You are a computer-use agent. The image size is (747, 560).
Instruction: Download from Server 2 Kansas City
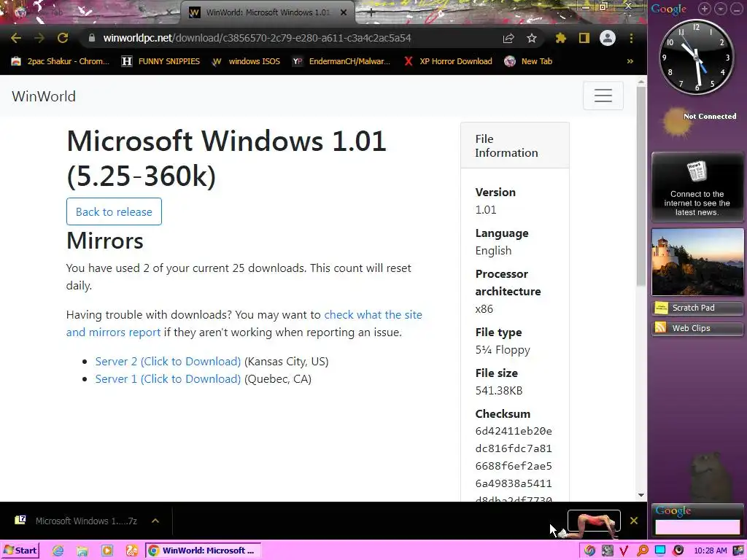click(x=168, y=362)
